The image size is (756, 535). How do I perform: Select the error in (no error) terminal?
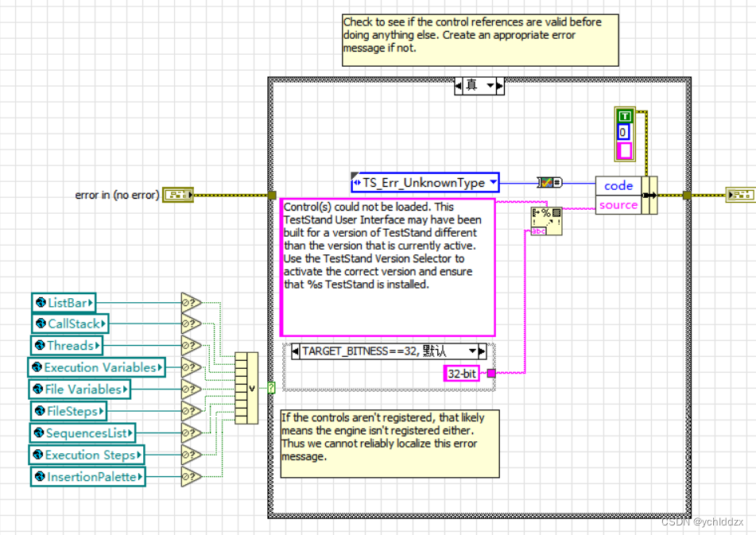(178, 195)
